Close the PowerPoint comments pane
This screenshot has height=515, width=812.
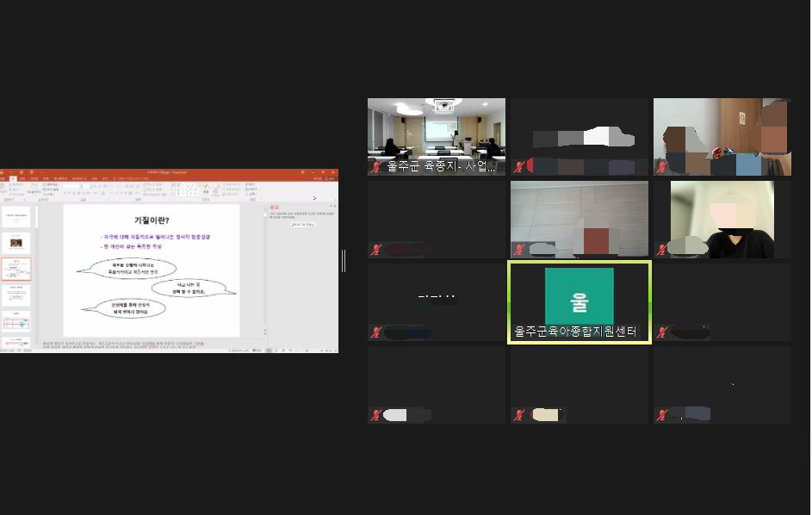(x=334, y=207)
